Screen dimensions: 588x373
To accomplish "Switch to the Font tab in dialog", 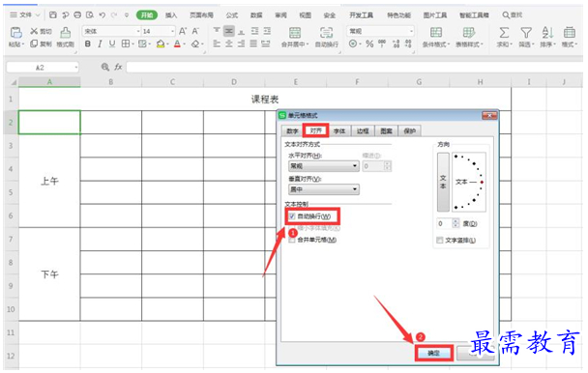I will pos(339,130).
